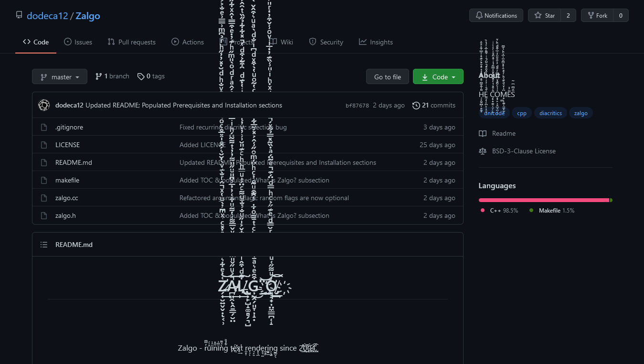Viewport: 644px width, 364px height.
Task: Select the unicode topic tag
Action: pyautogui.click(x=494, y=113)
